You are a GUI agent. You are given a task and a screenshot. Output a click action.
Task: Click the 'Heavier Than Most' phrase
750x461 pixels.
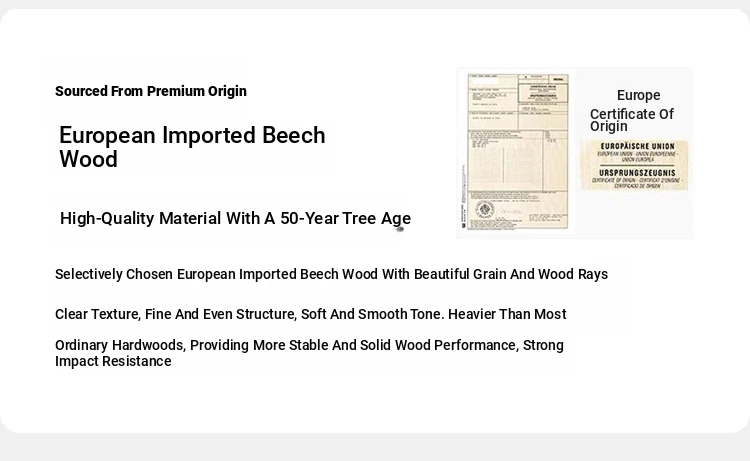[507, 314]
